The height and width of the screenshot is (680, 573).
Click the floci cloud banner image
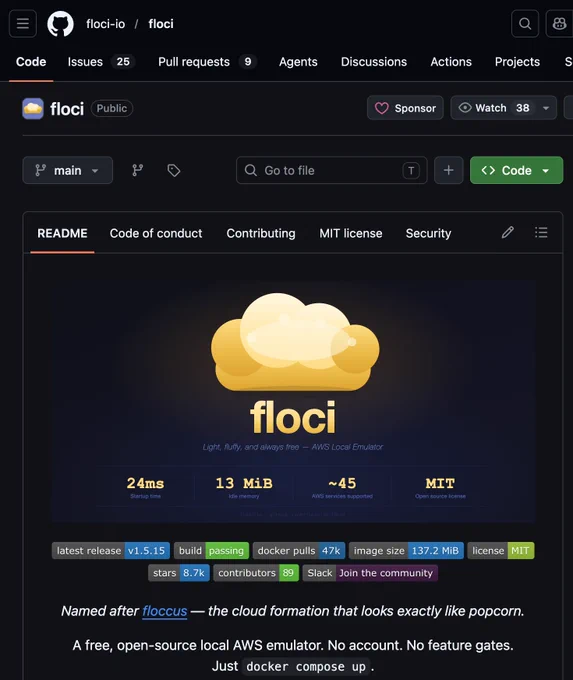tap(293, 401)
